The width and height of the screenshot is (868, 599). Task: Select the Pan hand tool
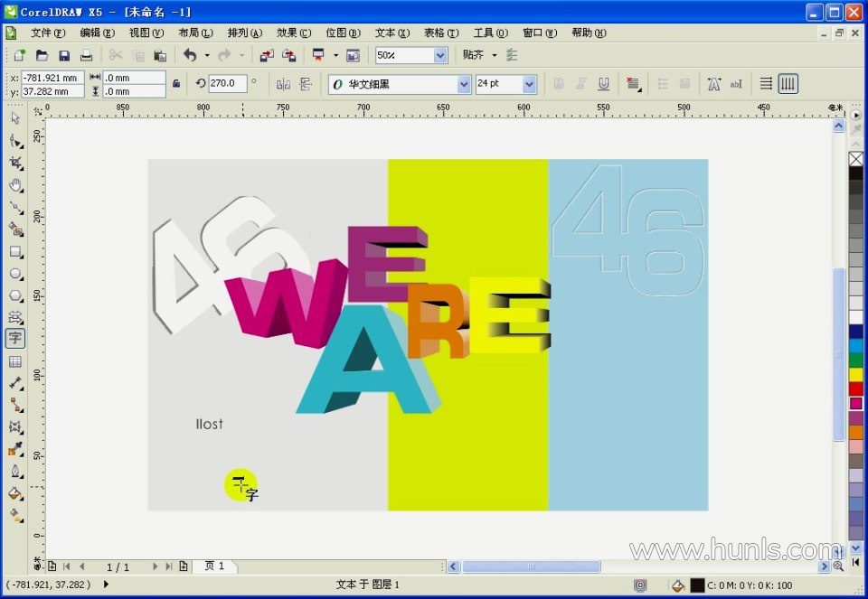(15, 185)
